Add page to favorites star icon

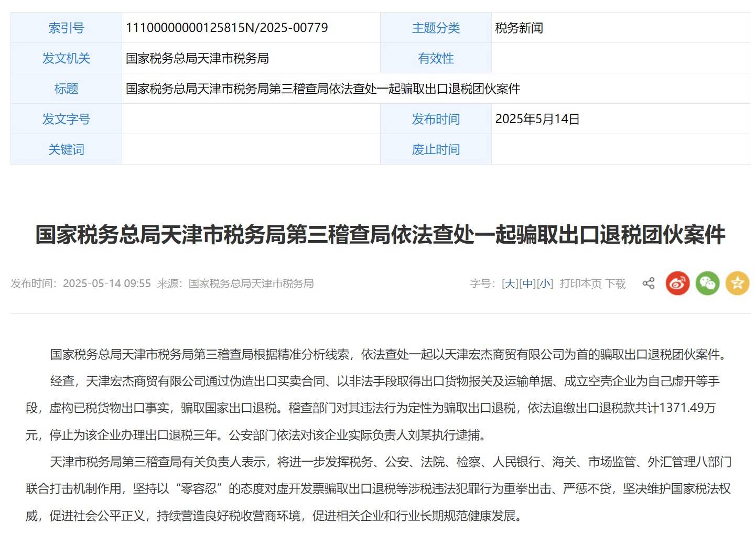click(737, 284)
